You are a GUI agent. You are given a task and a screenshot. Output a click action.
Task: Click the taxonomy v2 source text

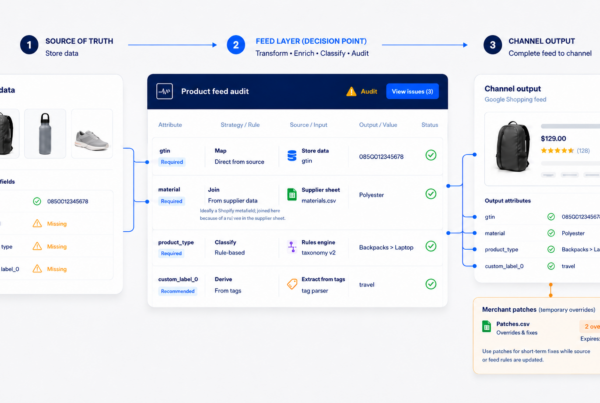318,253
